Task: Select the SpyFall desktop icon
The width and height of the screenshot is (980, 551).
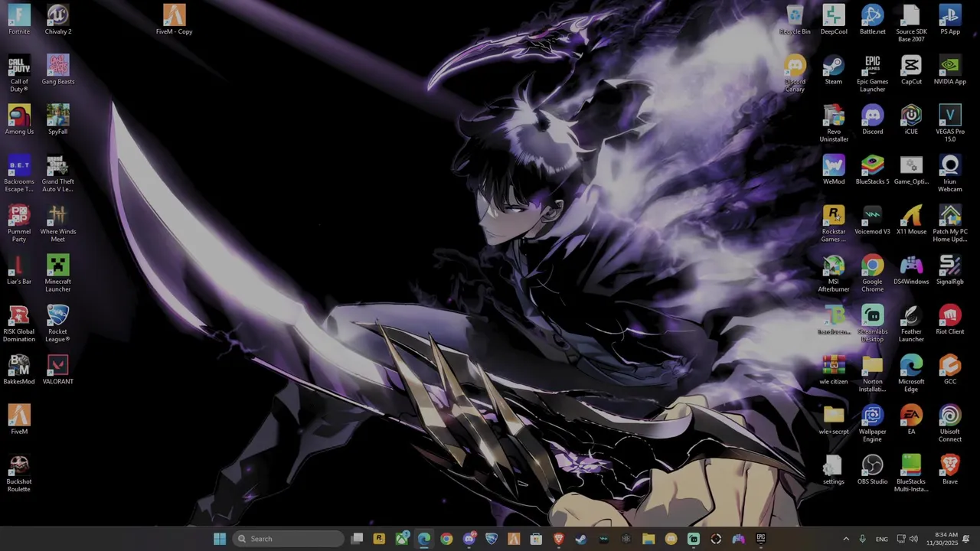Action: 58,119
